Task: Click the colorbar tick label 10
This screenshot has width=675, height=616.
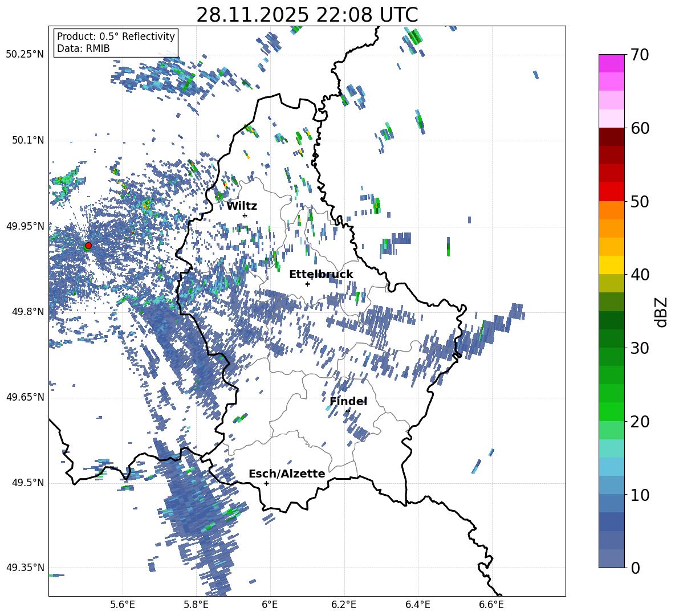Action: click(x=640, y=495)
